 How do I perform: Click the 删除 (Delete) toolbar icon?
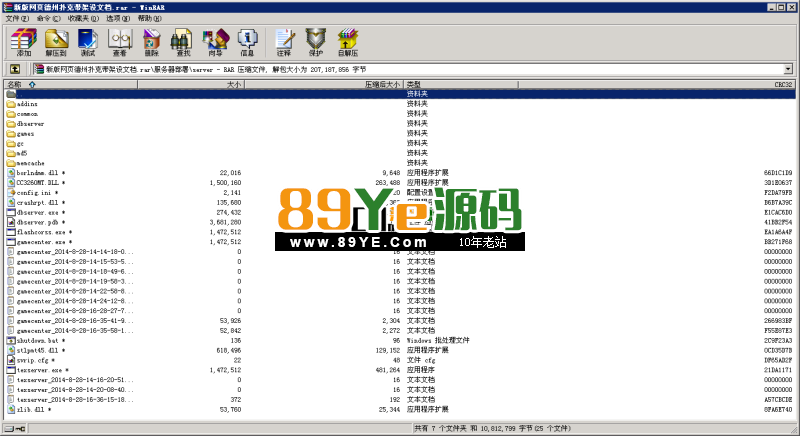pyautogui.click(x=151, y=42)
